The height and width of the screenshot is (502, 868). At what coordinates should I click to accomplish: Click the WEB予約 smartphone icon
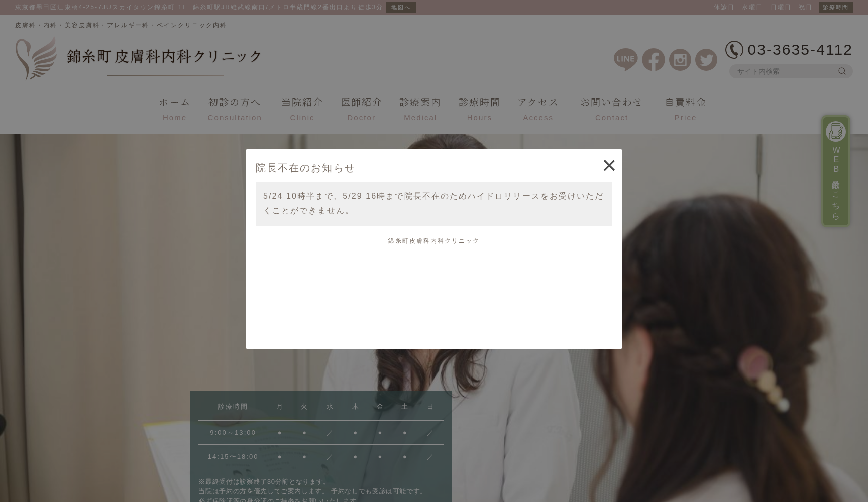pyautogui.click(x=835, y=132)
